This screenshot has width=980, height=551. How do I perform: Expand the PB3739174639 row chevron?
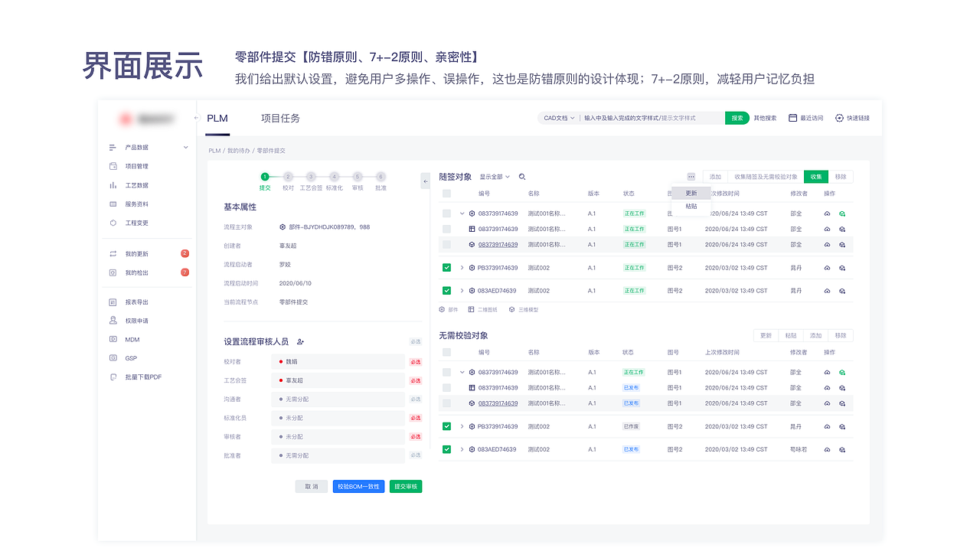coord(462,268)
